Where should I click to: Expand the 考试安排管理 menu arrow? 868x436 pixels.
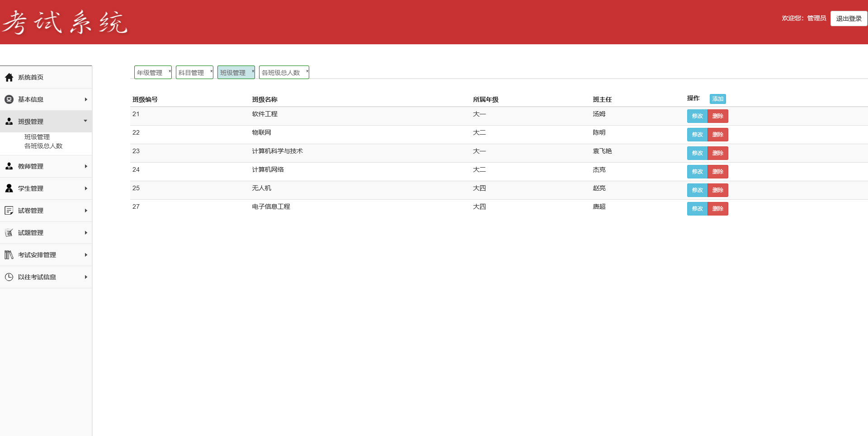86,255
